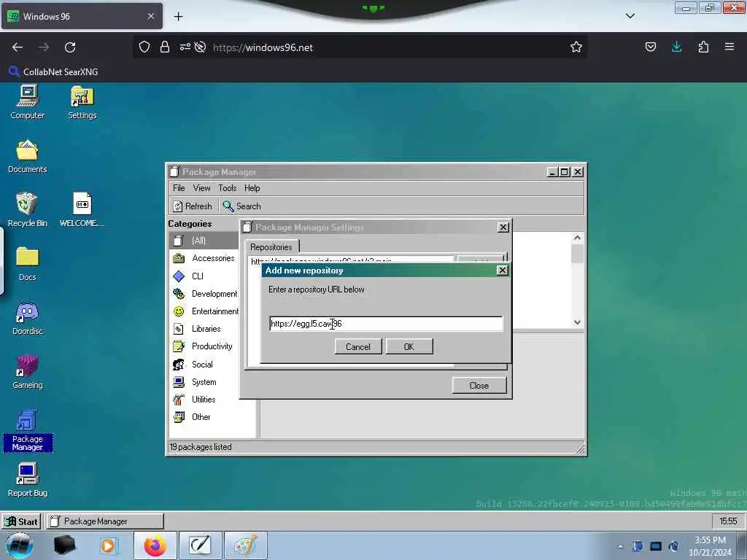Image resolution: width=747 pixels, height=560 pixels.
Task: Open the Recycle Bin icon
Action: pyautogui.click(x=27, y=209)
